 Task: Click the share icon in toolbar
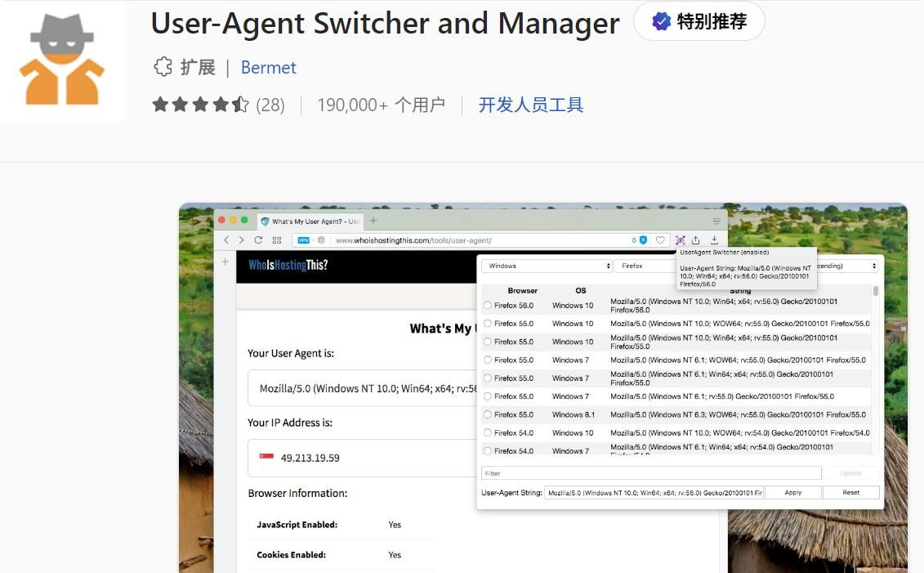(x=696, y=240)
